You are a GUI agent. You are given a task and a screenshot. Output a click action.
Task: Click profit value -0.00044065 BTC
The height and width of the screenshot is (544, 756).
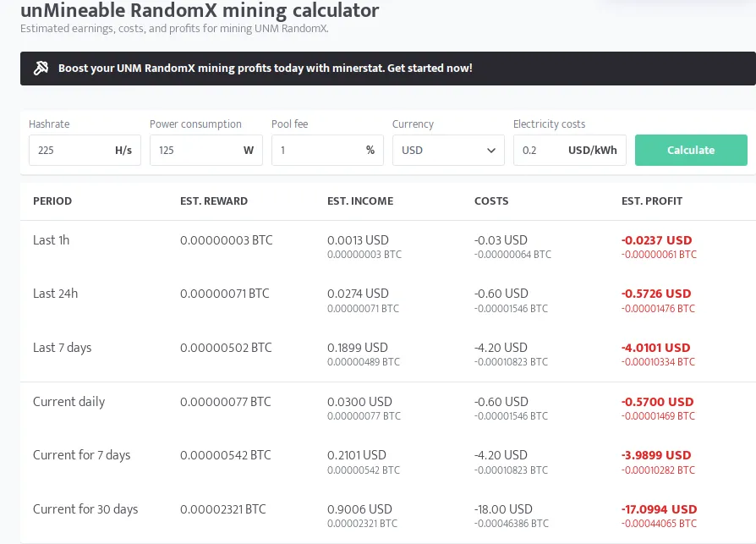coord(659,524)
